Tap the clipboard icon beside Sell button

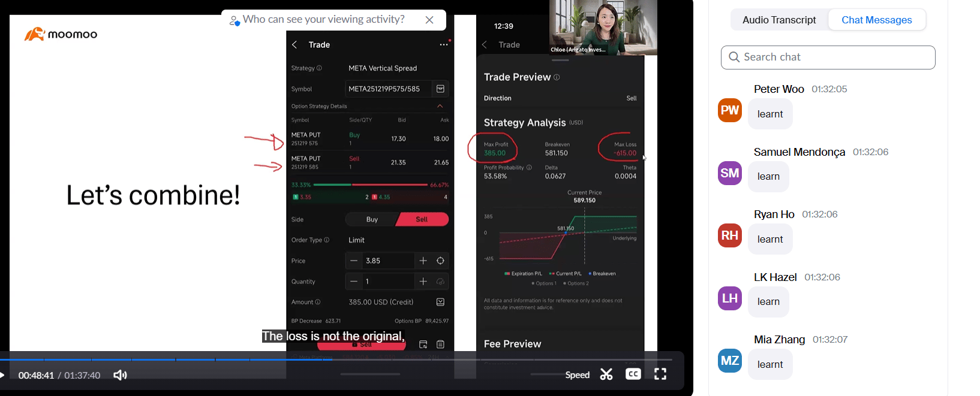coord(440,344)
